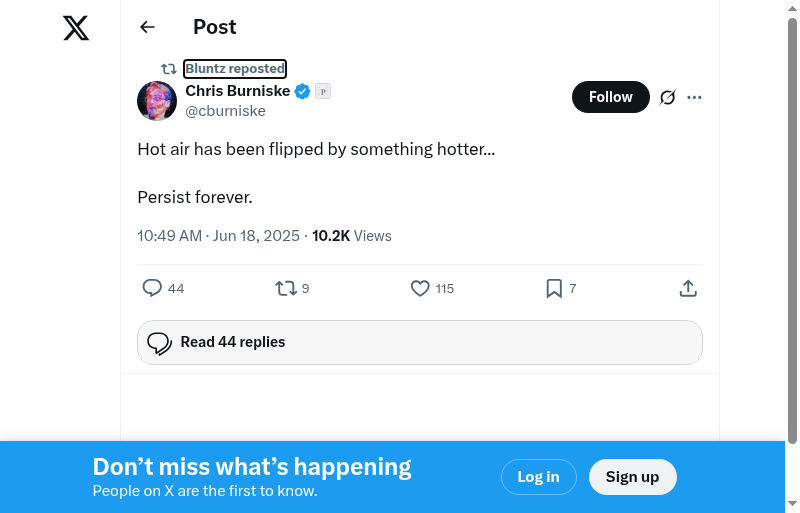Go back using the arrow icon
The width and height of the screenshot is (800, 513).
point(147,27)
